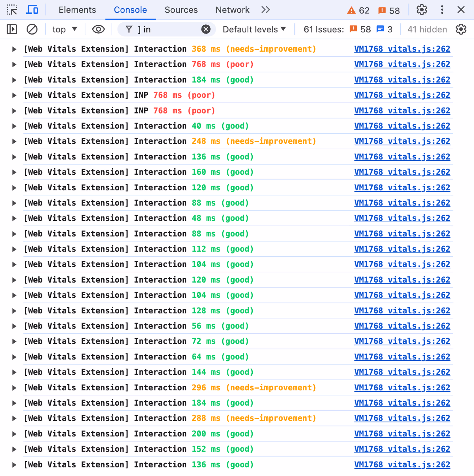This screenshot has width=474, height=476.
Task: Open vitals.js:262 link for Interaction 160 ms
Action: click(402, 172)
